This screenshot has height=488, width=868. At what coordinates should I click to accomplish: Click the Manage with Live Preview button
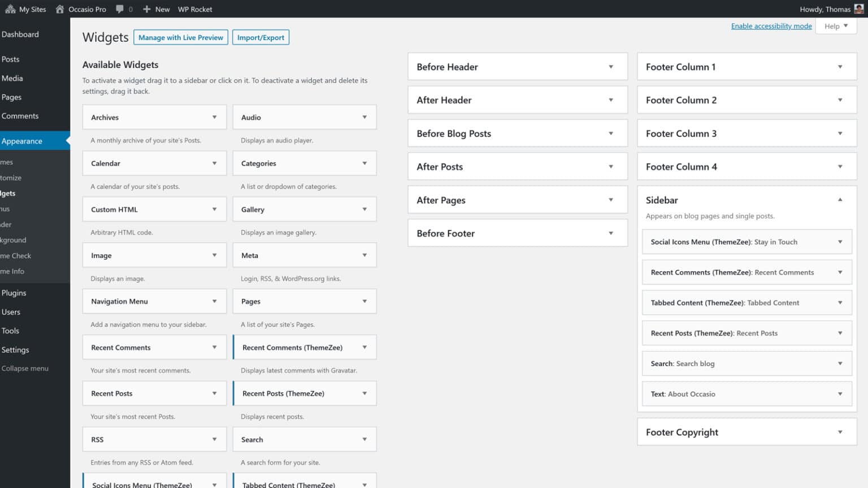[181, 37]
